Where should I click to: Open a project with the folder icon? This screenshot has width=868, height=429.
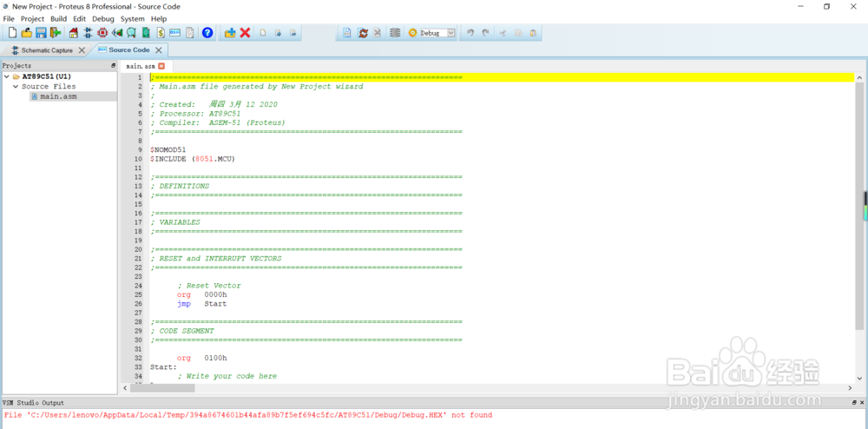coord(27,33)
